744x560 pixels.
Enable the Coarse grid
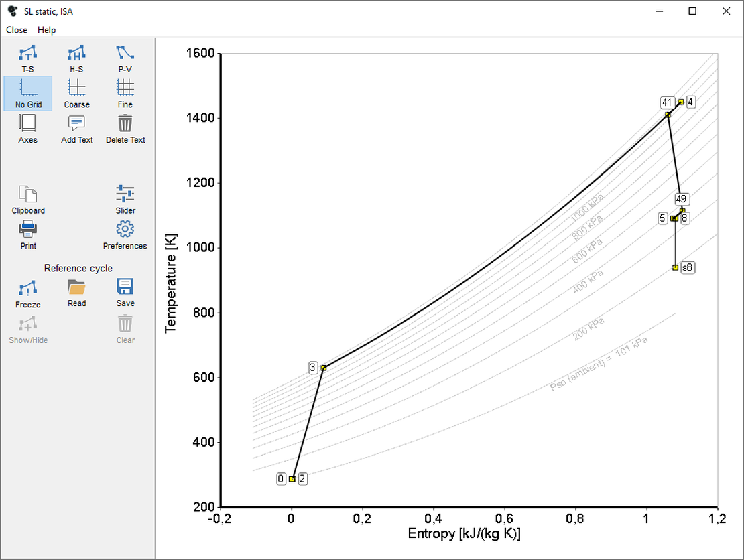tap(76, 88)
